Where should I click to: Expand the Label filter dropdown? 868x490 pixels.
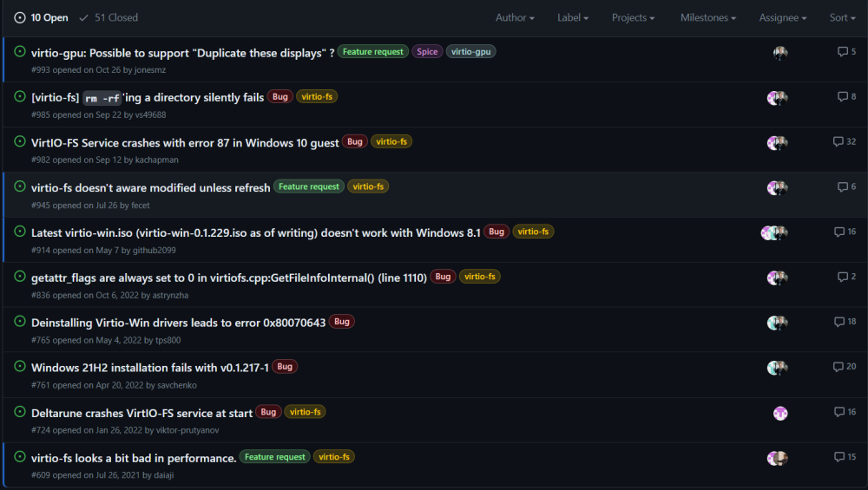tap(572, 17)
